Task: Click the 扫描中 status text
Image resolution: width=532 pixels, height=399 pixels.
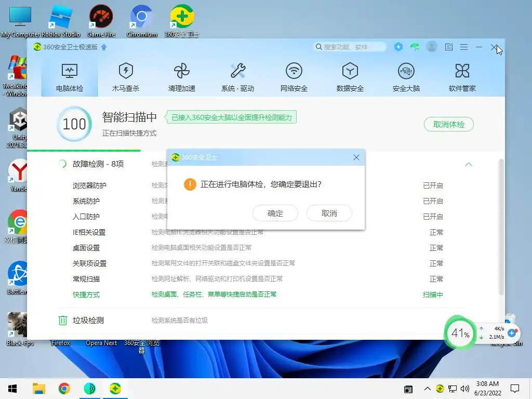Action: tap(433, 295)
